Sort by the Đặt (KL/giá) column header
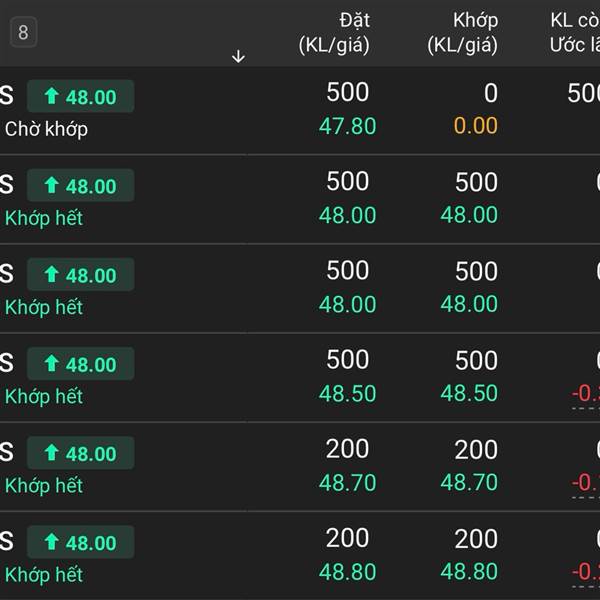The width and height of the screenshot is (600, 600). 334,32
